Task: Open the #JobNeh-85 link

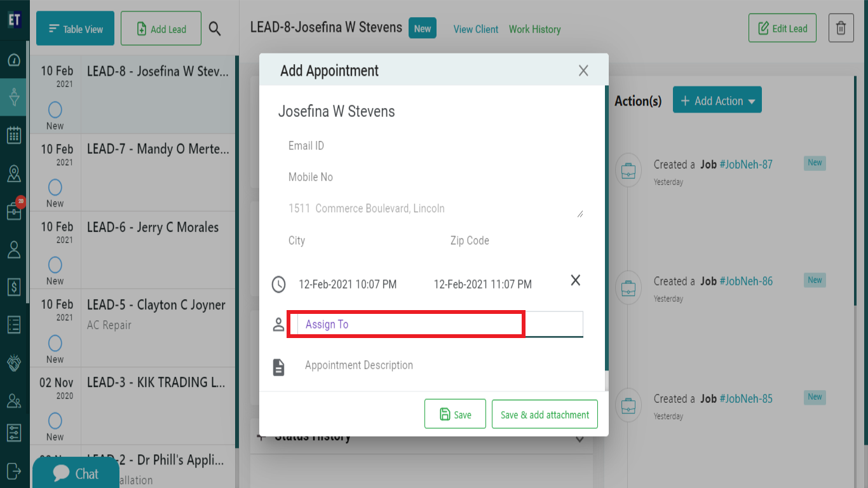Action: 746,399
